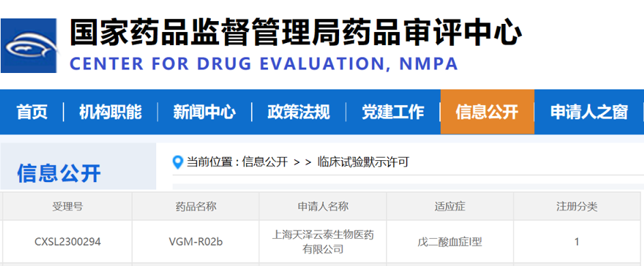This screenshot has height=266, width=644.
Task: Select the 党建工作 navigation item
Action: pos(393,112)
